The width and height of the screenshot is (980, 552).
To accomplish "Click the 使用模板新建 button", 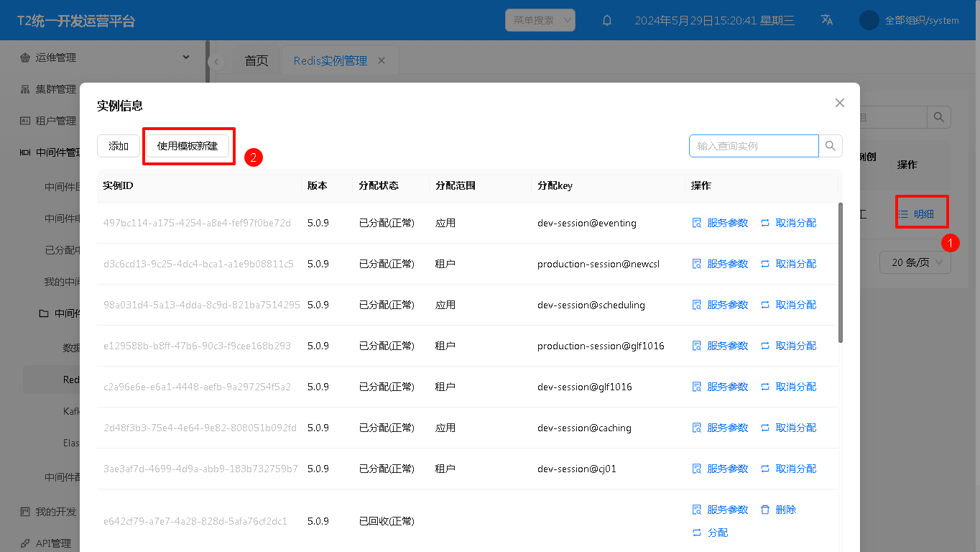I will [188, 146].
